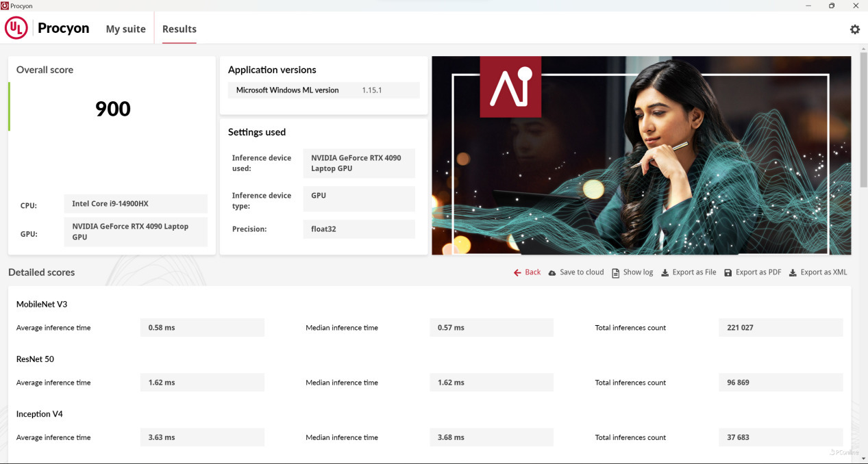The height and width of the screenshot is (464, 868).
Task: Click MobileNet V3 total inferences value
Action: pyautogui.click(x=780, y=328)
